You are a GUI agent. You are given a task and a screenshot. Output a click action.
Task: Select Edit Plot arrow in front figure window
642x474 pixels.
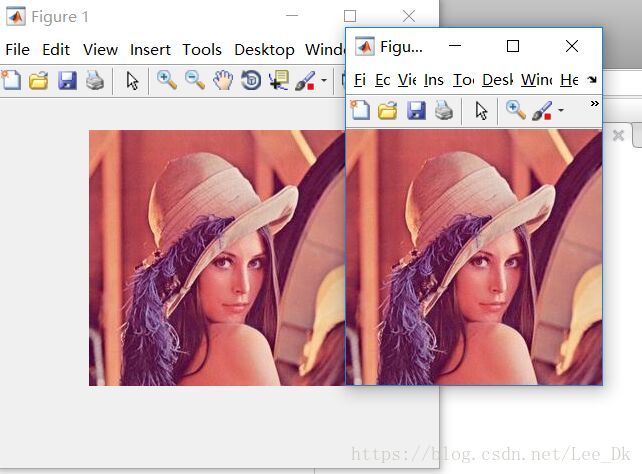pos(482,111)
